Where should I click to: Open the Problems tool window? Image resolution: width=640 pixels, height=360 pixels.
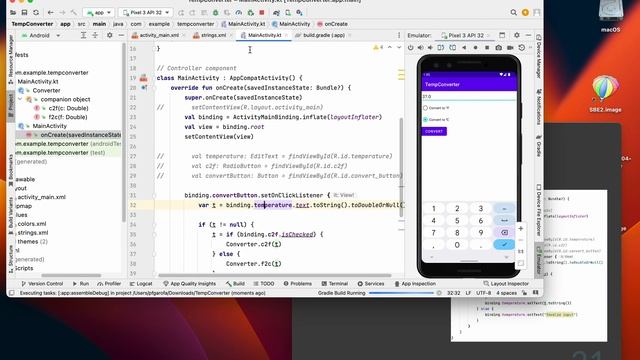pos(298,283)
